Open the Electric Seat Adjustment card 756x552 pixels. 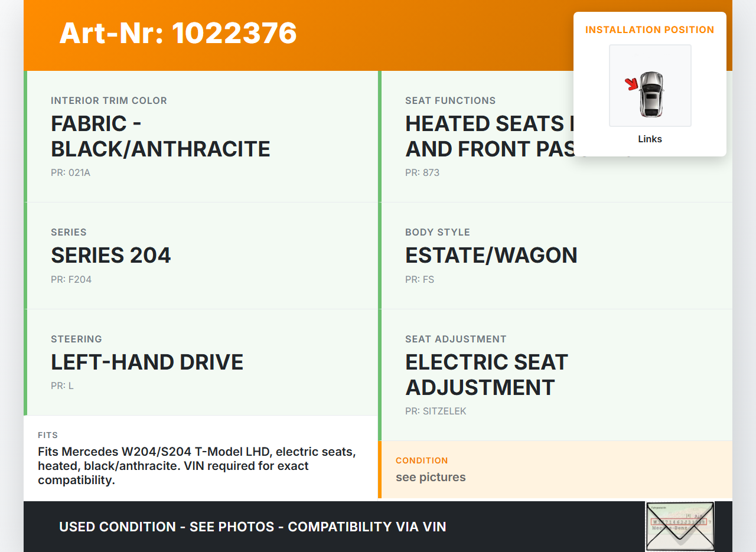tap(555, 374)
